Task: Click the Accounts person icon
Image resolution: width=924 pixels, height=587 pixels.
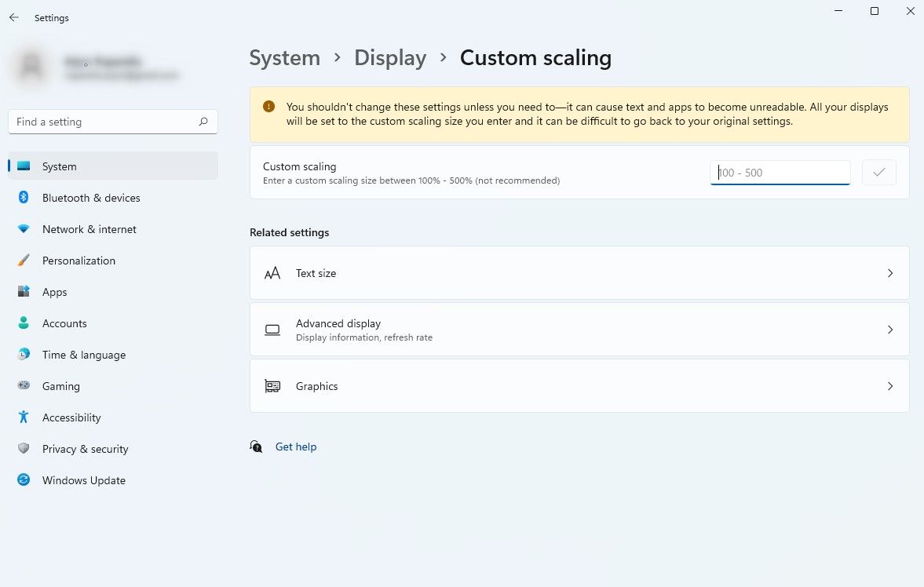Action: (24, 323)
